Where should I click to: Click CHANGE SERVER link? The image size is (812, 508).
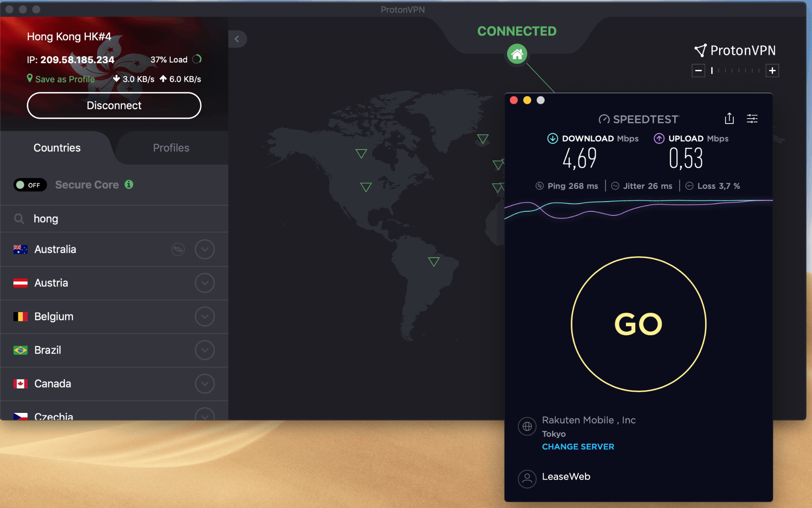(578, 446)
